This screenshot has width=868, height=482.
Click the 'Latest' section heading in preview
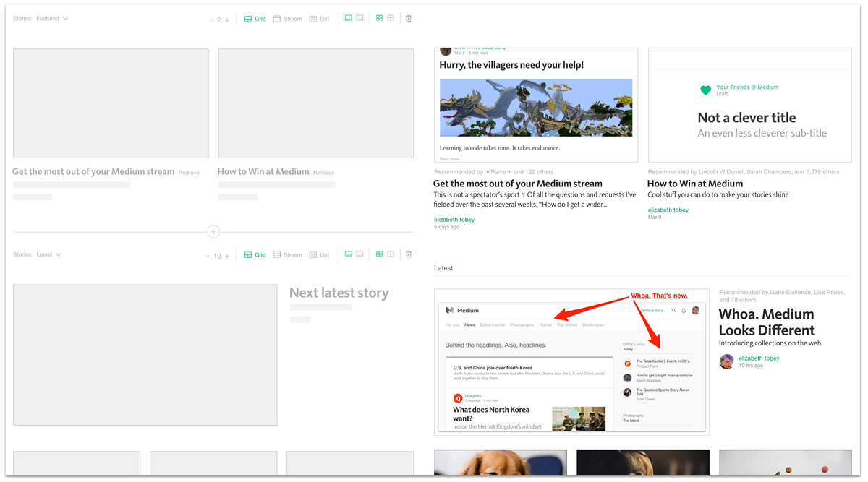[443, 268]
